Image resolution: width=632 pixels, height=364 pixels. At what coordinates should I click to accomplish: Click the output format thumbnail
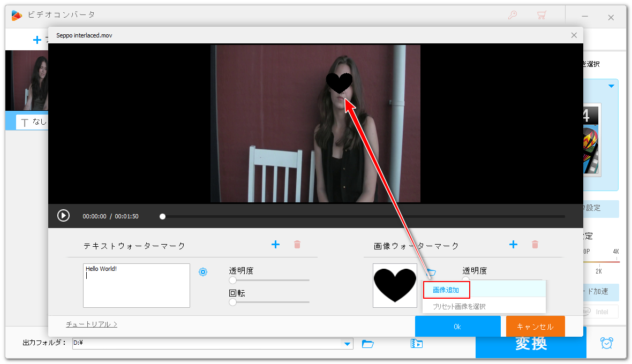[592, 139]
